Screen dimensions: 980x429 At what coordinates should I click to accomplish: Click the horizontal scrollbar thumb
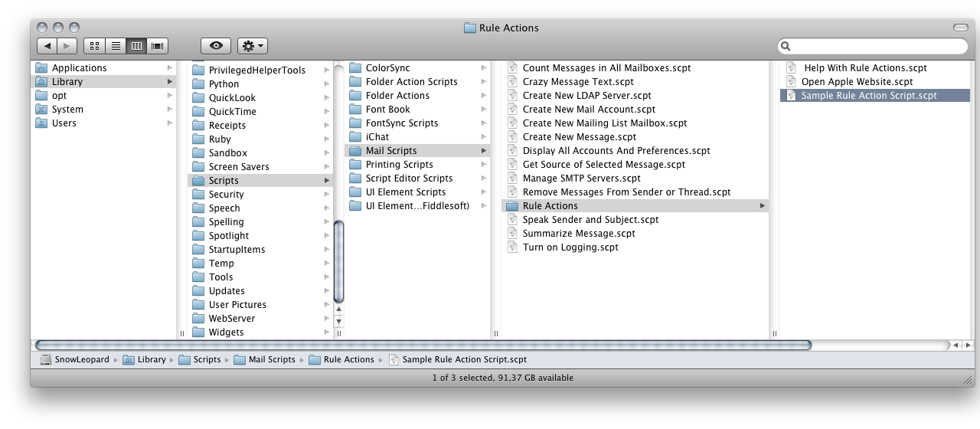[x=423, y=345]
